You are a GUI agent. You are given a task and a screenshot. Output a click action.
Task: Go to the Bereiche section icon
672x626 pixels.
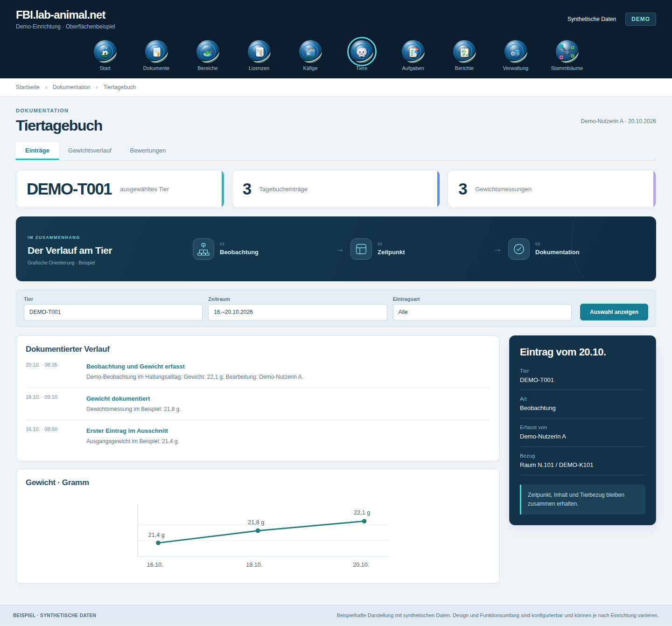[208, 51]
